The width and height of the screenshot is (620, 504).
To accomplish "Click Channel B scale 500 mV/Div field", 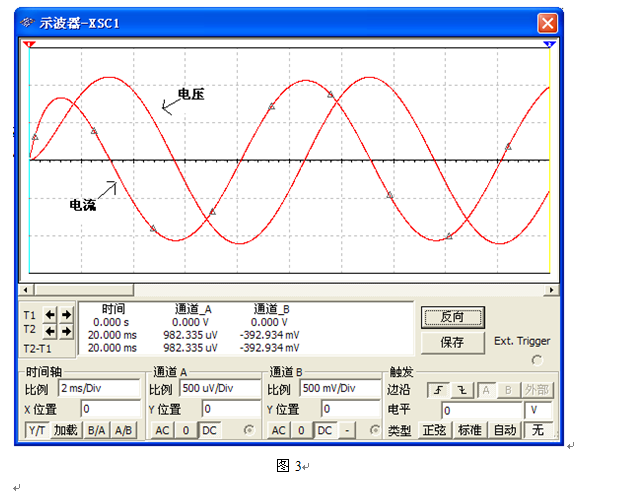I will tap(338, 388).
